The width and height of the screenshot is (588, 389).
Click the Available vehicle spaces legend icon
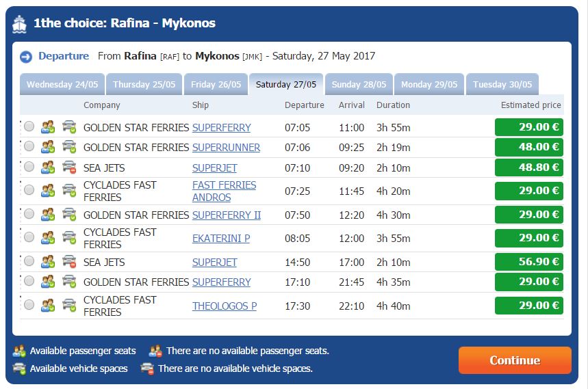(19, 368)
